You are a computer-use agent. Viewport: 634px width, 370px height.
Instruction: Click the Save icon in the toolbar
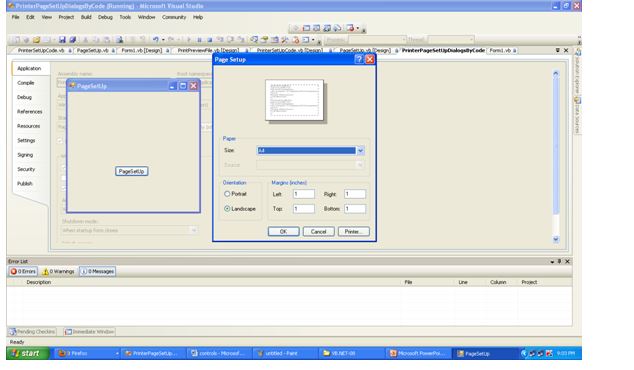pos(62,40)
